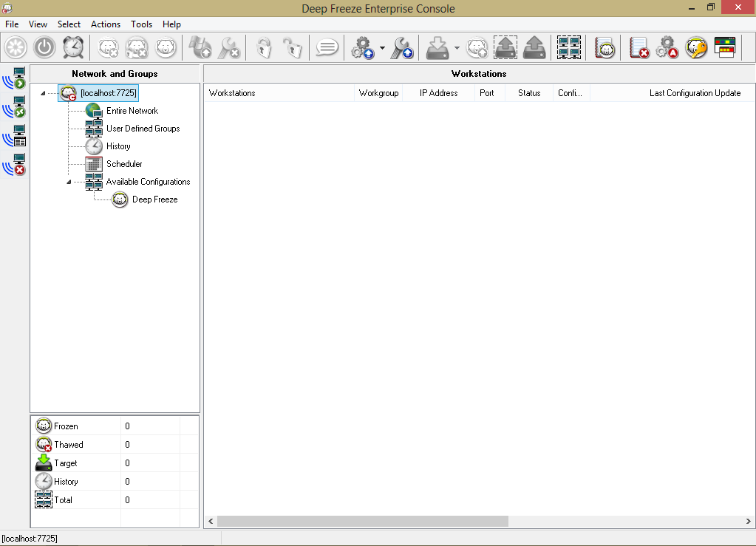The width and height of the screenshot is (756, 546).
Task: Sort by the IP Address column header
Action: (x=438, y=93)
